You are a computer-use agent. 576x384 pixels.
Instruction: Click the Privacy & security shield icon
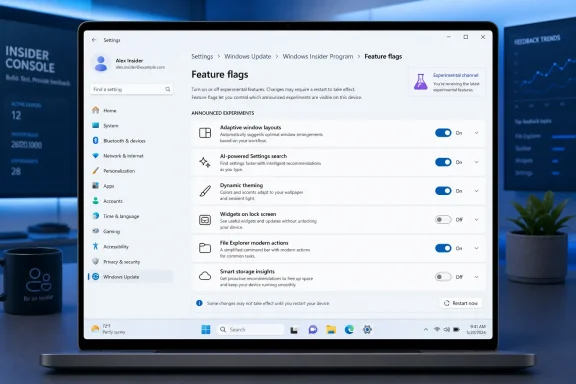click(x=96, y=261)
